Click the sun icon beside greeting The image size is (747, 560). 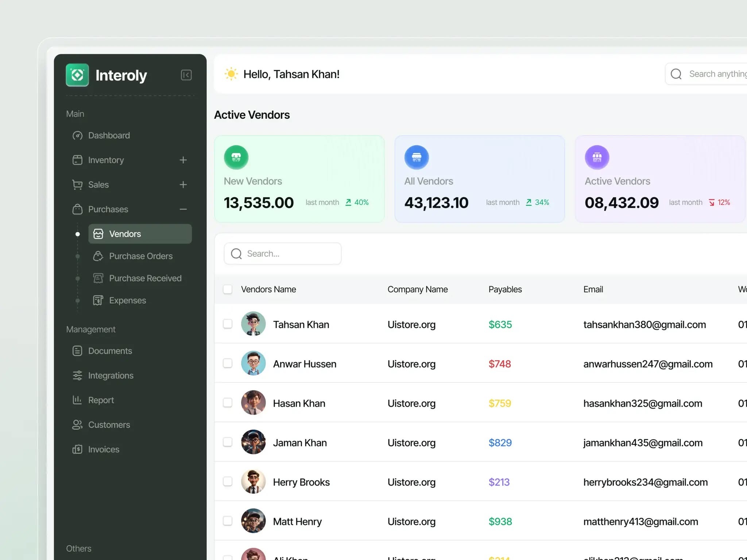click(x=231, y=74)
